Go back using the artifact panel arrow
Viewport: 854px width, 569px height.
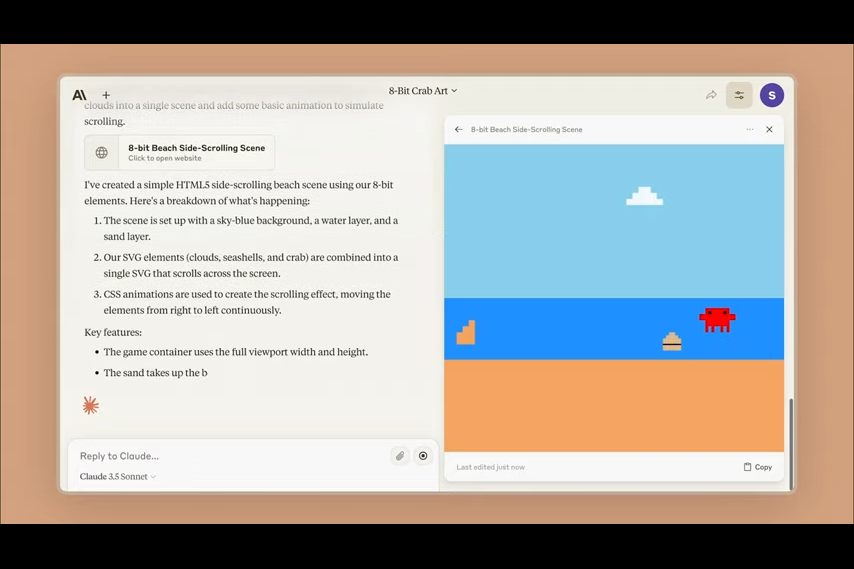(459, 130)
